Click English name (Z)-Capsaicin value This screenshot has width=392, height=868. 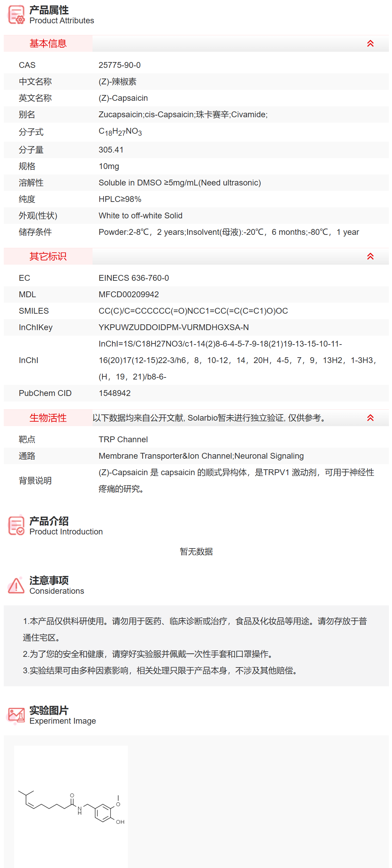(x=123, y=98)
